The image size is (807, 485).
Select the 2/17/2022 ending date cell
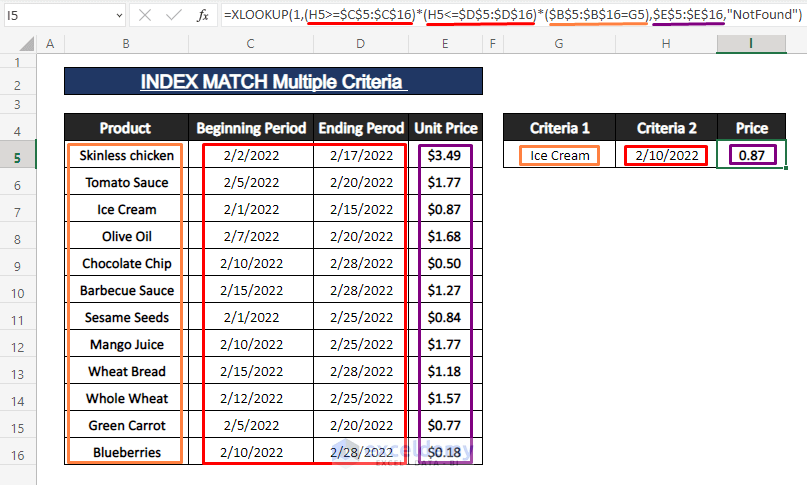point(361,155)
